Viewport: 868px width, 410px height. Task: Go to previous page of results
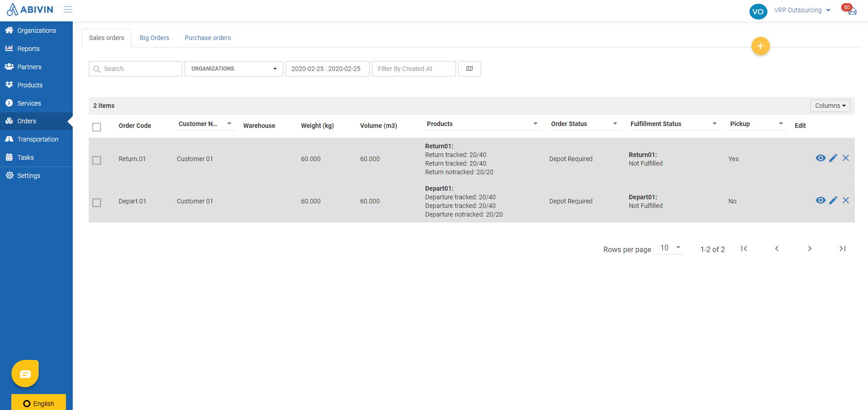click(x=777, y=248)
